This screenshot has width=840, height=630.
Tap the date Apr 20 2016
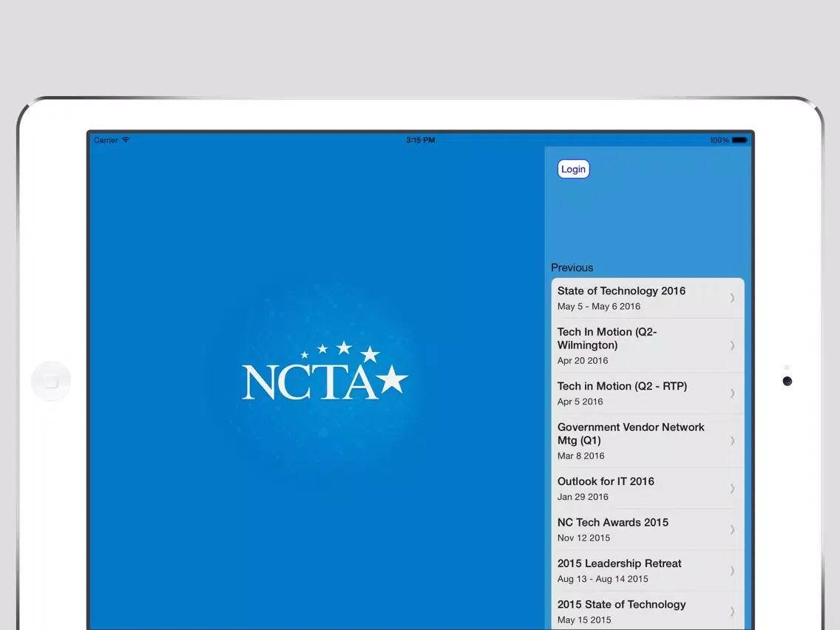[583, 361]
